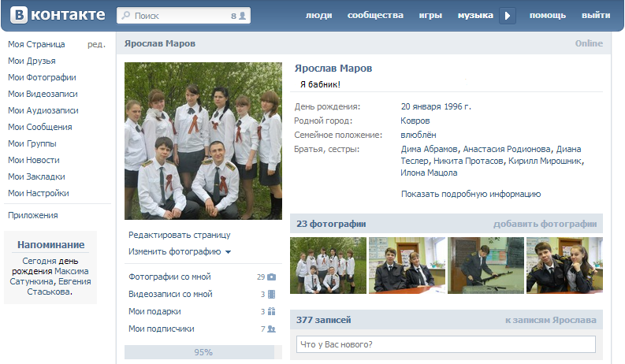Click the добавить фотографии link

[545, 224]
